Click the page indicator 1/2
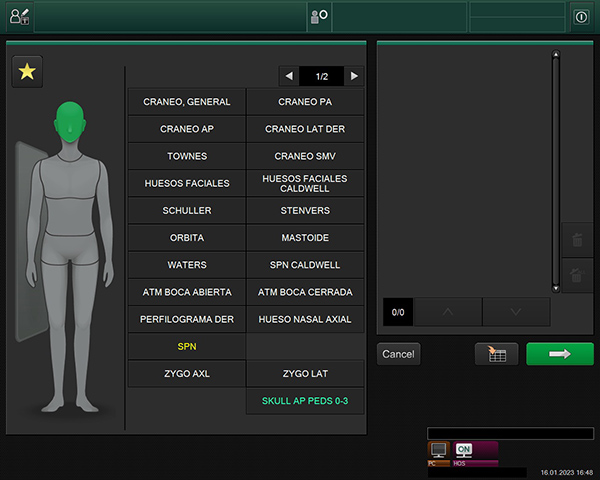600x480 pixels. (x=322, y=76)
